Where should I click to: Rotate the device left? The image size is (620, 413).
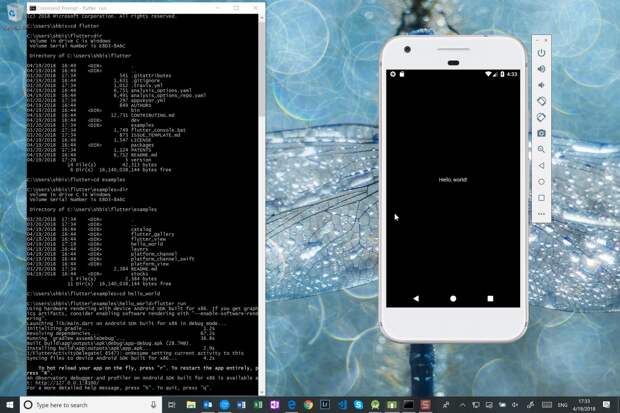pos(541,100)
